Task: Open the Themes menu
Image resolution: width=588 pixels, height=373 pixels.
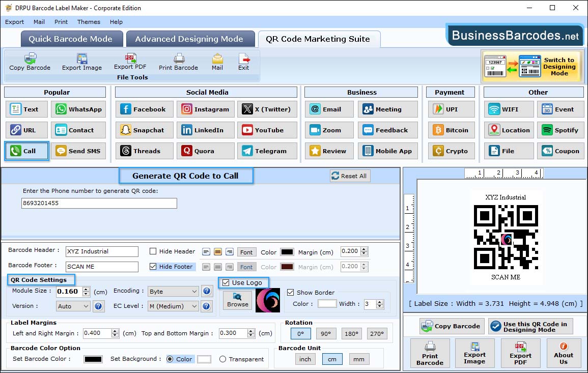Action: (x=89, y=22)
